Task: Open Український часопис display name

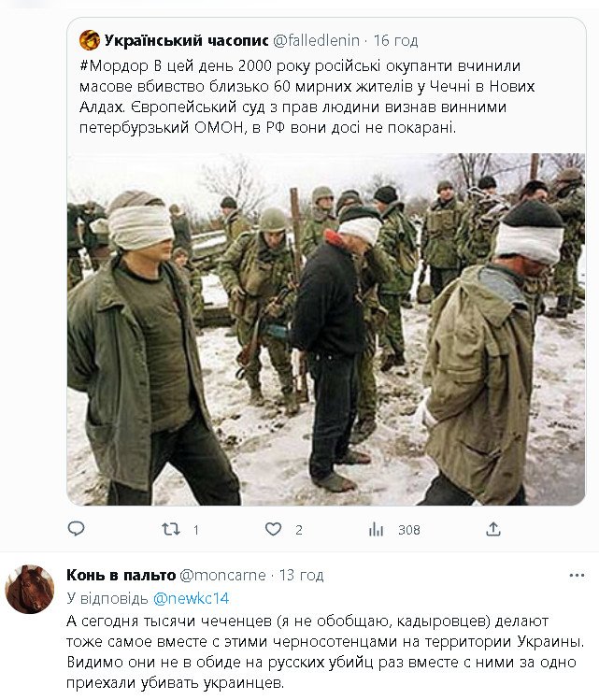Action: (x=186, y=40)
